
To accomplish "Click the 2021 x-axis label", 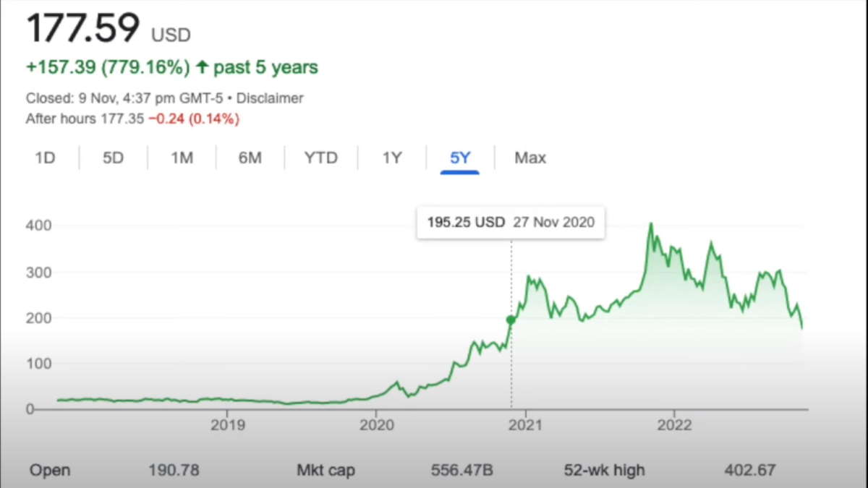I will click(x=525, y=424).
